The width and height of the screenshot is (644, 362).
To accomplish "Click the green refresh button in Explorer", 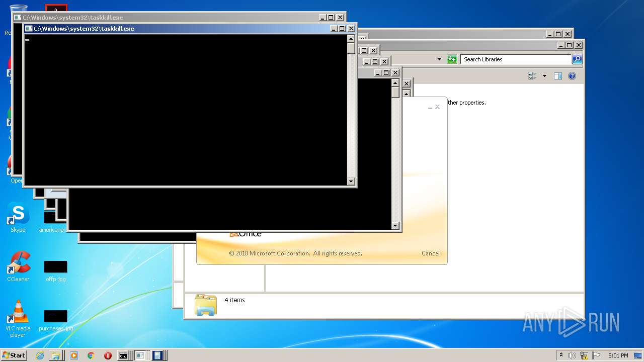I will tap(452, 59).
